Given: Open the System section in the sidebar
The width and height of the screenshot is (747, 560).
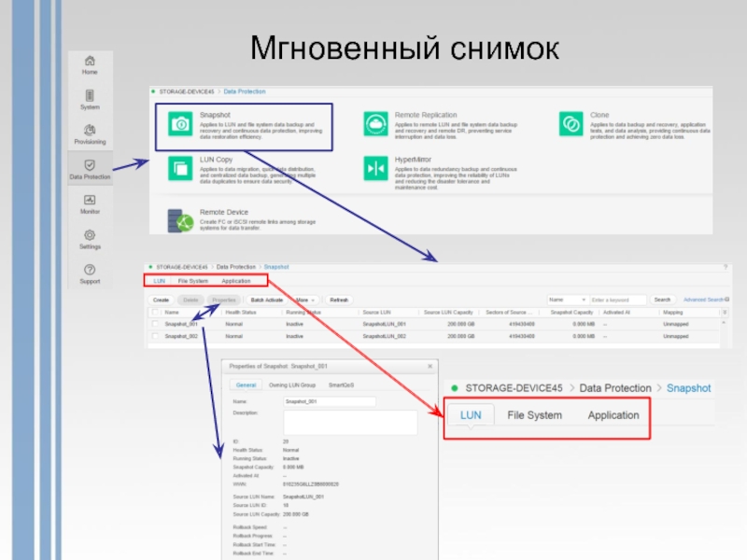Looking at the screenshot, I should point(90,100).
